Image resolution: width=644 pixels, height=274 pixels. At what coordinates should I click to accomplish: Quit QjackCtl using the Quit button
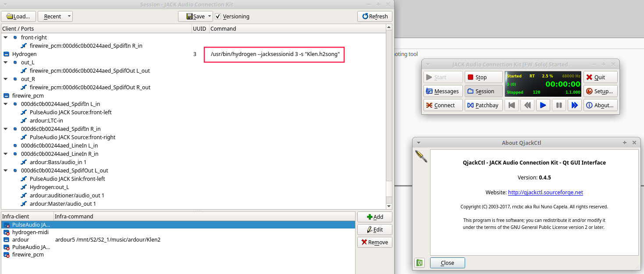601,77
